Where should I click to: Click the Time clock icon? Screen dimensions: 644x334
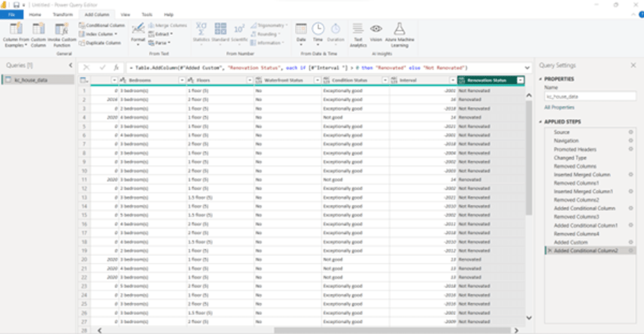[x=318, y=30]
